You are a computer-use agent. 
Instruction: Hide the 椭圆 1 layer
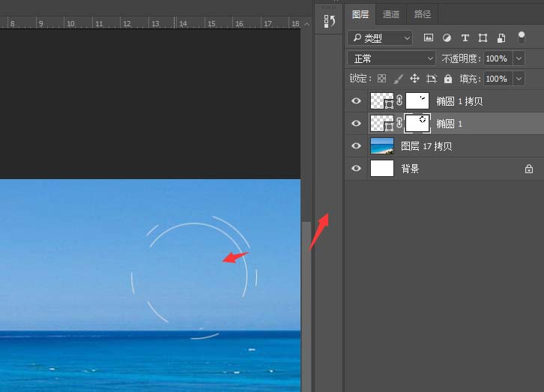(x=356, y=124)
